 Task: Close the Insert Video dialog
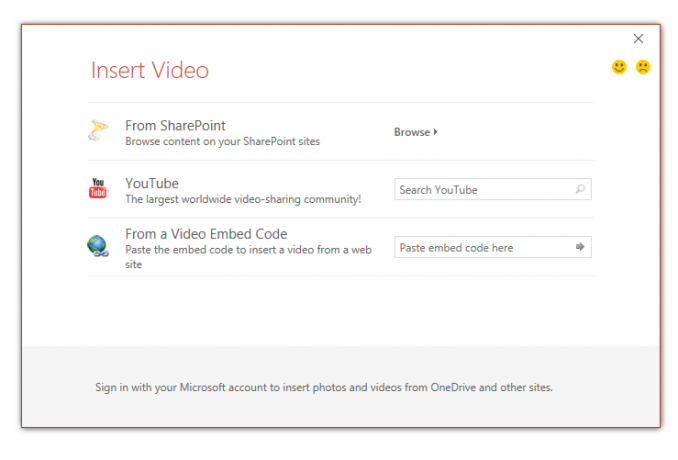click(x=638, y=38)
